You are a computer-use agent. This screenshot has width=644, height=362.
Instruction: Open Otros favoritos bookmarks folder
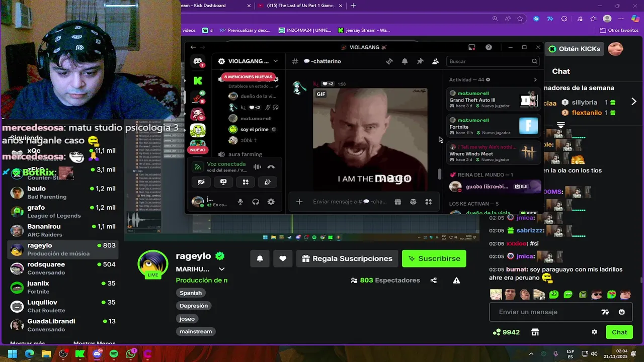pyautogui.click(x=619, y=30)
